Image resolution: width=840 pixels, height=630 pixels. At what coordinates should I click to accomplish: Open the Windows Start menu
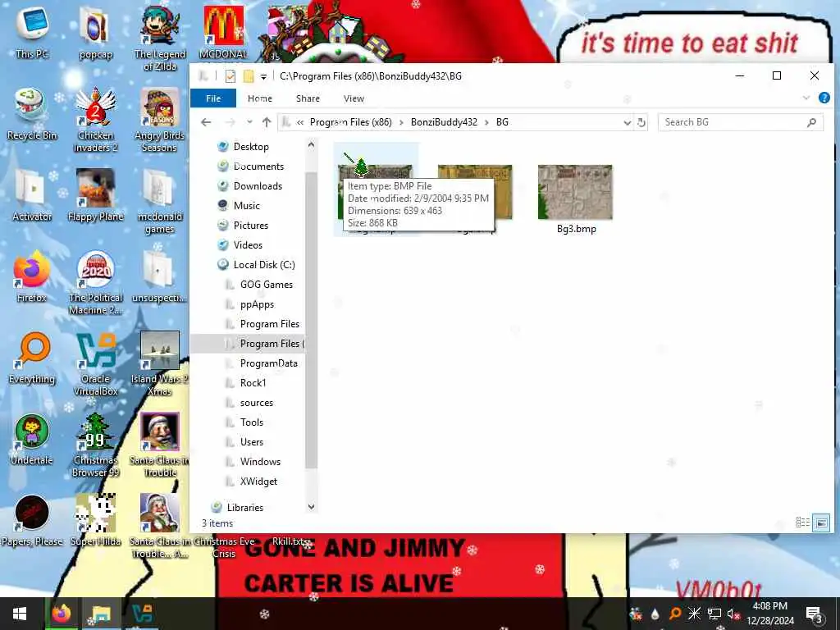[20, 614]
